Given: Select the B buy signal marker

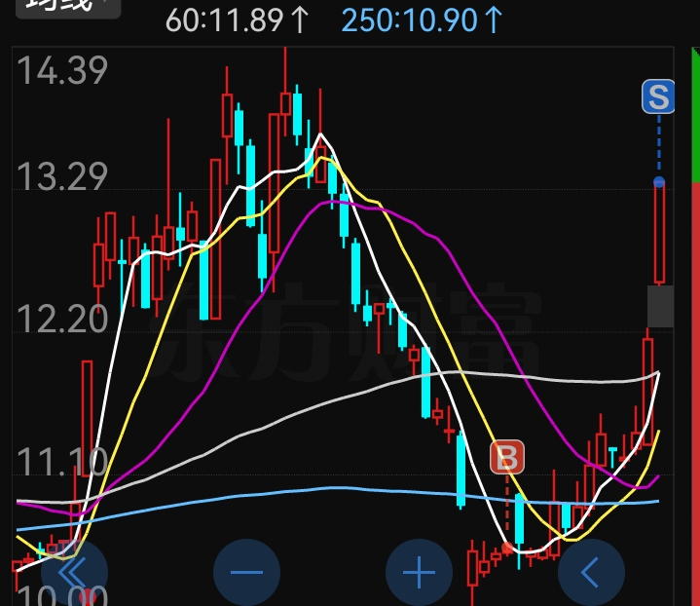Looking at the screenshot, I should (x=507, y=457).
